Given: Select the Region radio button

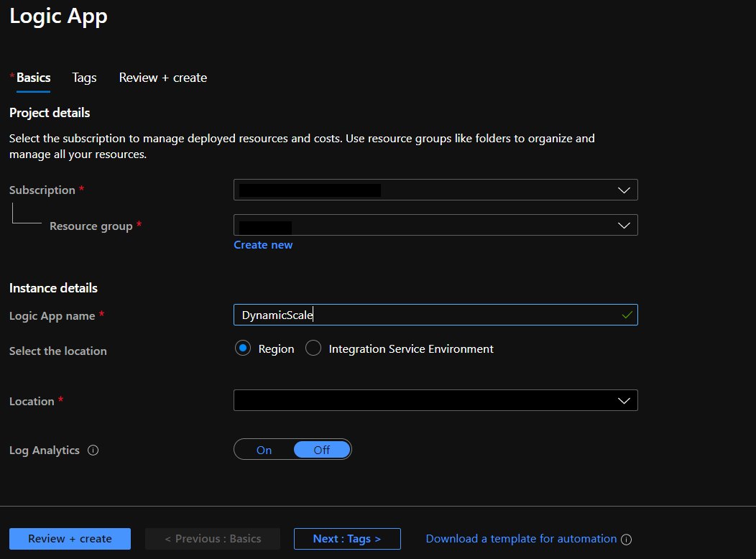Looking at the screenshot, I should tap(242, 348).
